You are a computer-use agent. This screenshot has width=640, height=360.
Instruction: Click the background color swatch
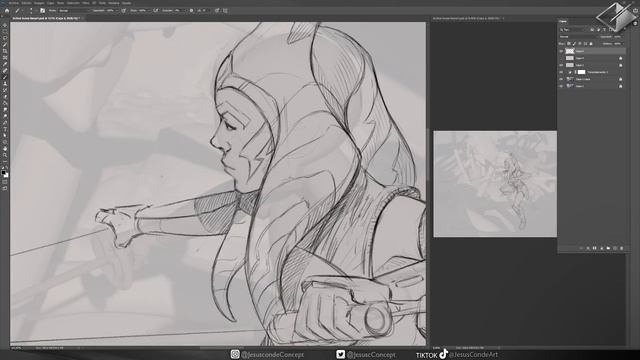point(6,176)
